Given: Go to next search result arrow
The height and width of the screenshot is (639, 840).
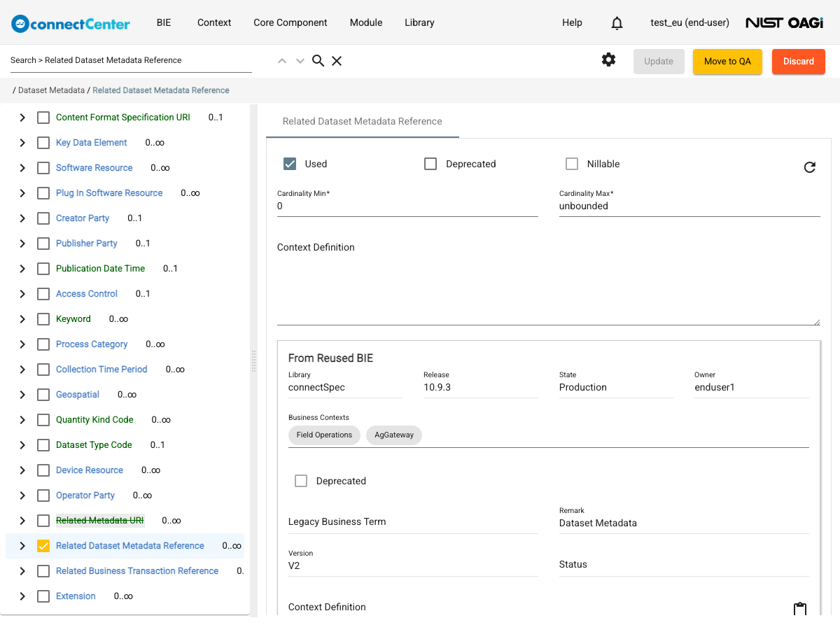Looking at the screenshot, I should [300, 61].
